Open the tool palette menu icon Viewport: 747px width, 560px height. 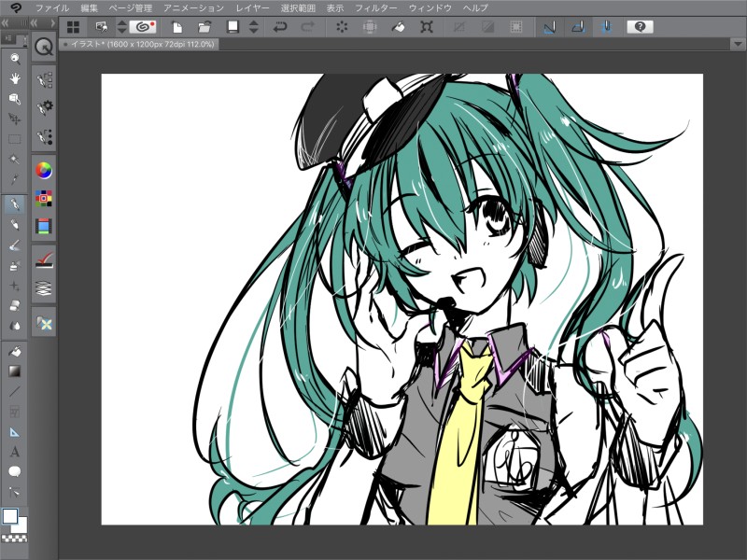point(7,37)
